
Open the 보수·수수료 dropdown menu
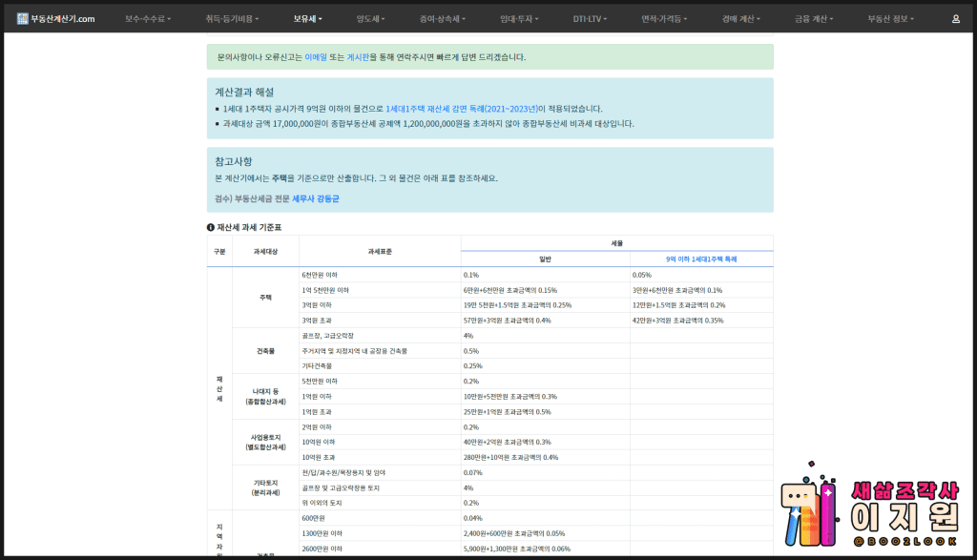click(147, 17)
